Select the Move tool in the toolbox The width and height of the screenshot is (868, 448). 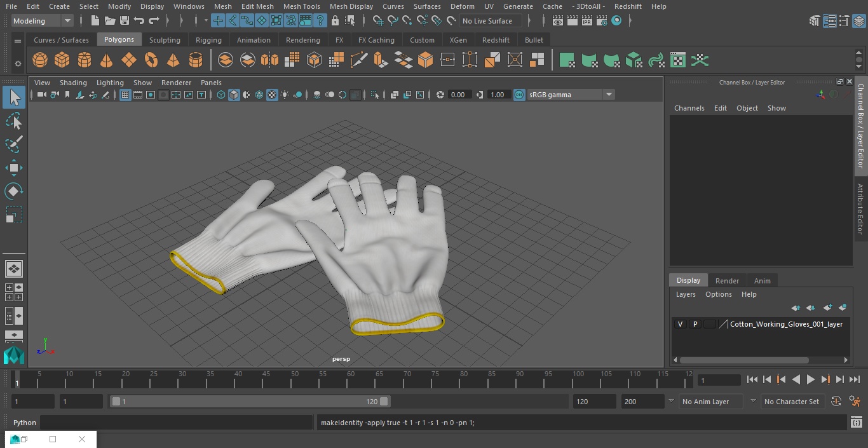click(14, 168)
